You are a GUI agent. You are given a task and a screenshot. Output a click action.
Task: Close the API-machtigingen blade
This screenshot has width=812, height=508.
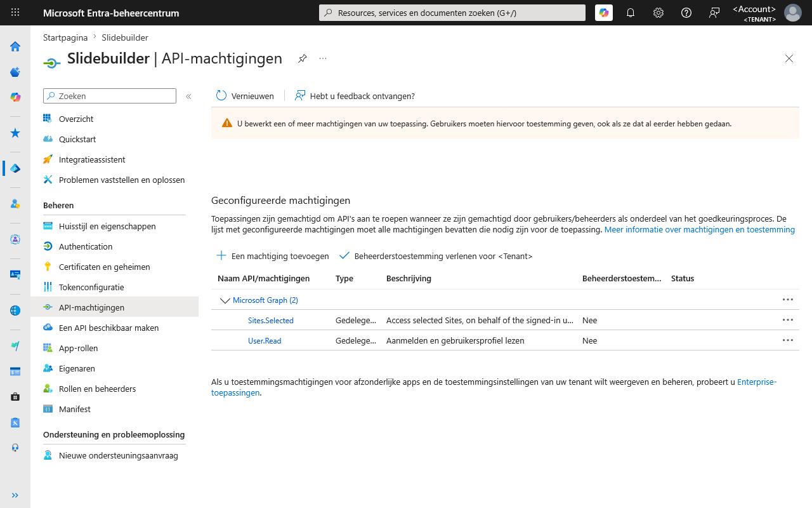(x=789, y=58)
